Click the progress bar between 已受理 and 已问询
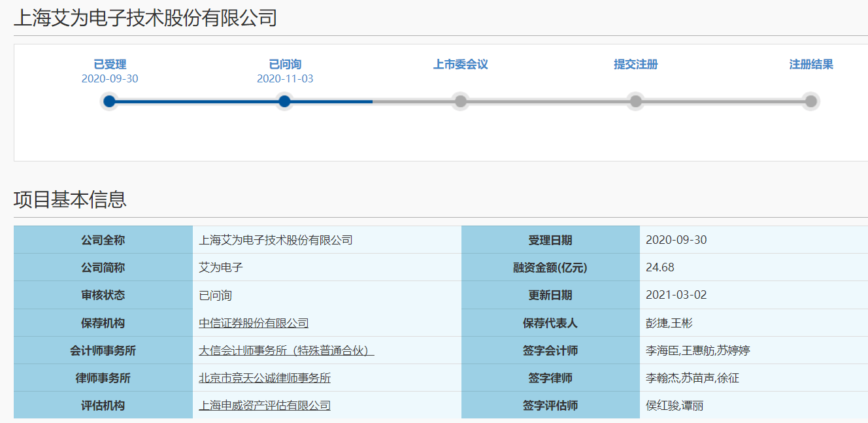868x423 pixels. pyautogui.click(x=197, y=101)
